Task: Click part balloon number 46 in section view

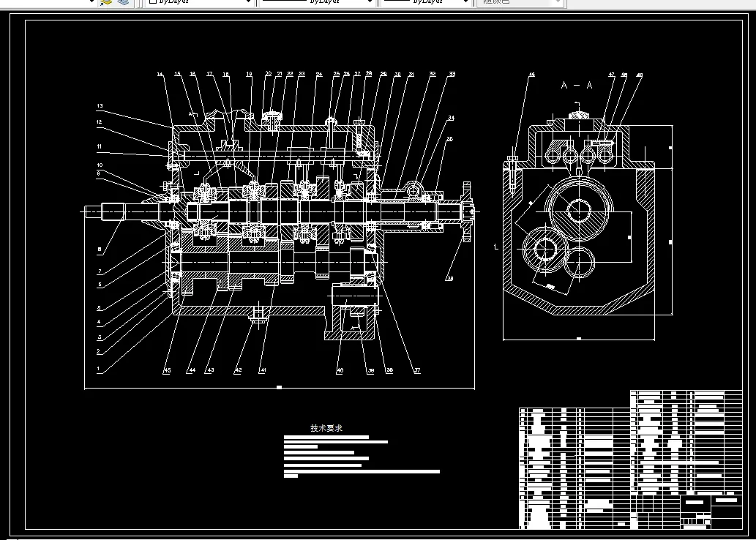Action: (532, 75)
